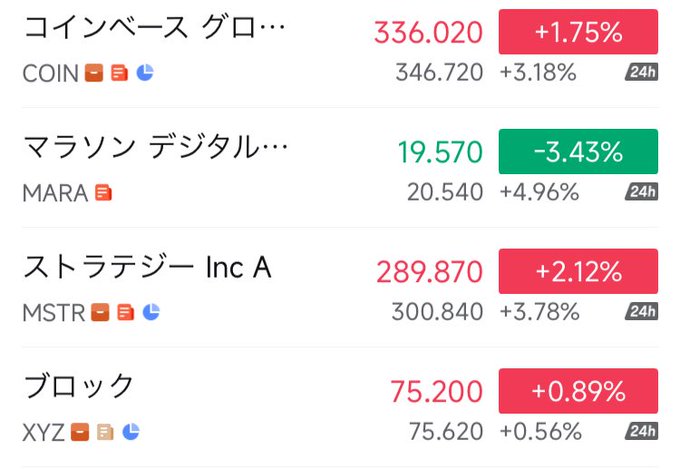Tap the pie chart icon next to MSTR
The height and width of the screenshot is (469, 680).
pos(151,312)
